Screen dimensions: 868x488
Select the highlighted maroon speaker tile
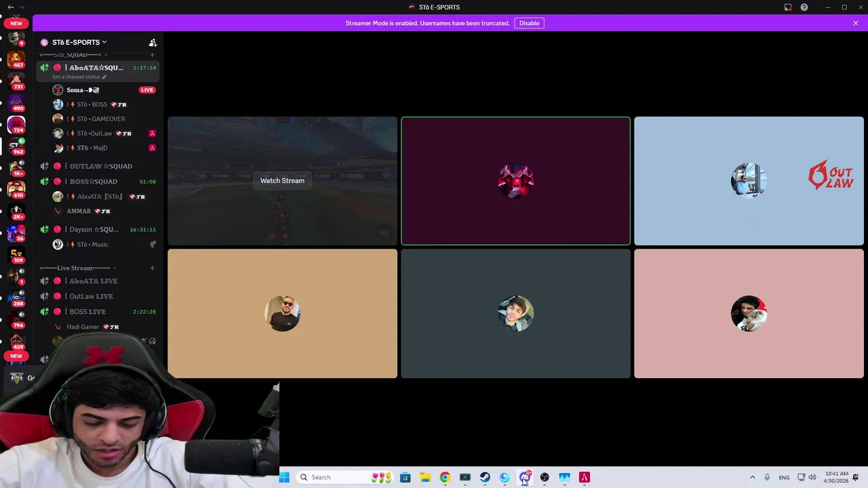click(x=515, y=181)
